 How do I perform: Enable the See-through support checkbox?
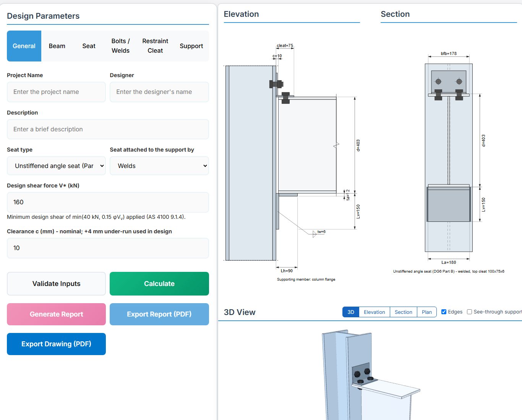click(x=469, y=312)
